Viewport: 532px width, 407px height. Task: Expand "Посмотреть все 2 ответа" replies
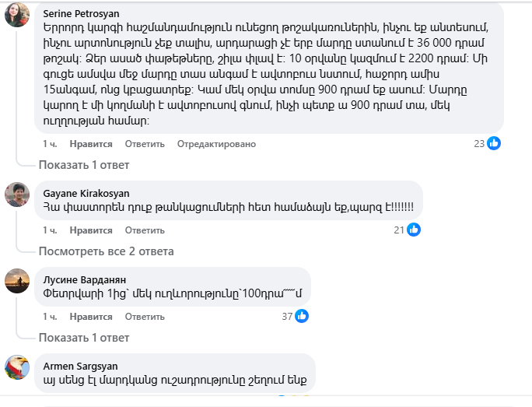tap(106, 251)
